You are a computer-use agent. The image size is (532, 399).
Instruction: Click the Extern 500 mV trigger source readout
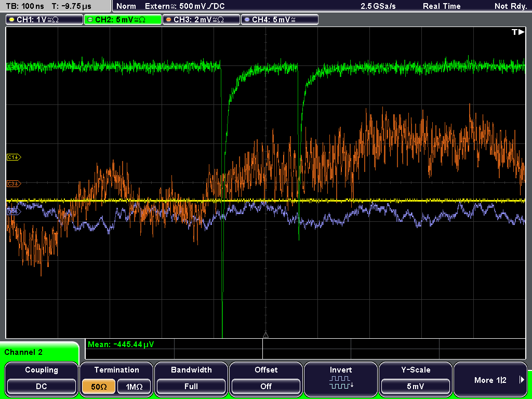point(184,6)
